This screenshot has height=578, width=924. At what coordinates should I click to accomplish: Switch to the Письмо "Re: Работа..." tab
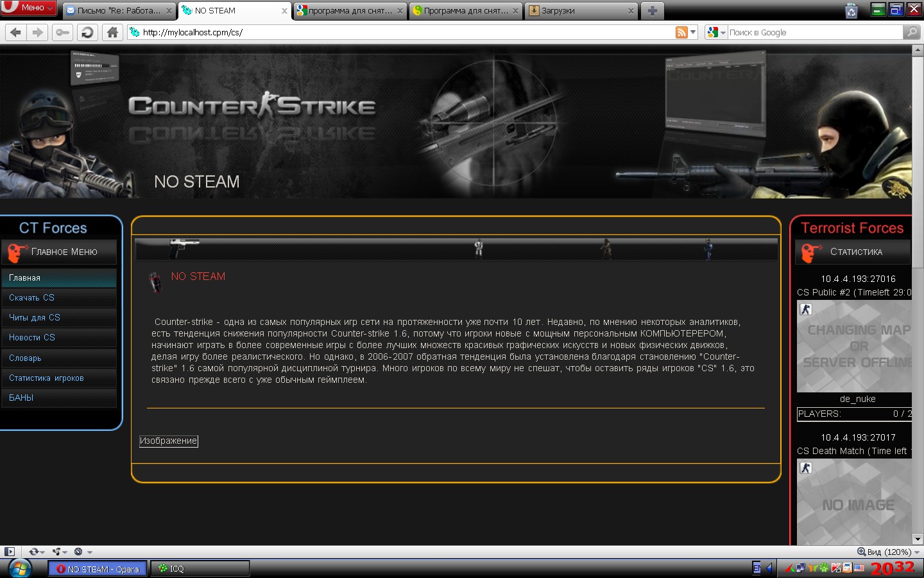click(x=119, y=10)
